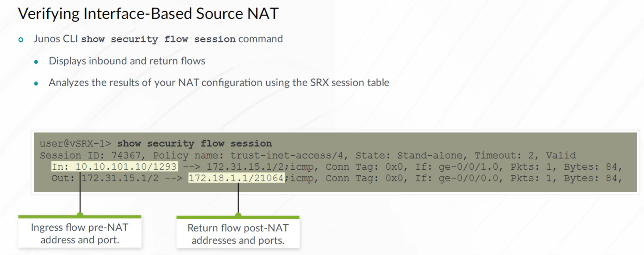Click the Analyzes the results of your NAT line
The width and height of the screenshot is (644, 255).
click(x=219, y=83)
